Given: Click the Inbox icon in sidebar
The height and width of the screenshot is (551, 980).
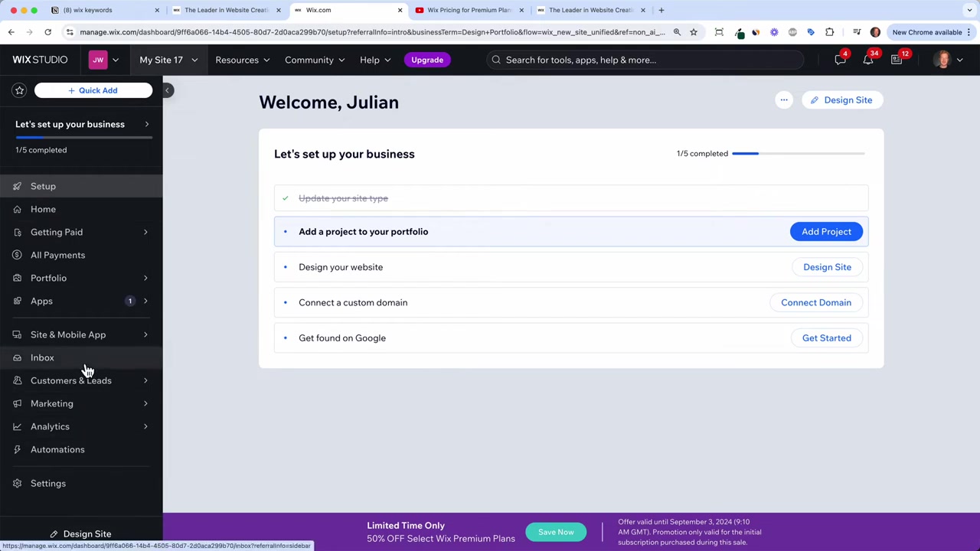Looking at the screenshot, I should click(17, 357).
